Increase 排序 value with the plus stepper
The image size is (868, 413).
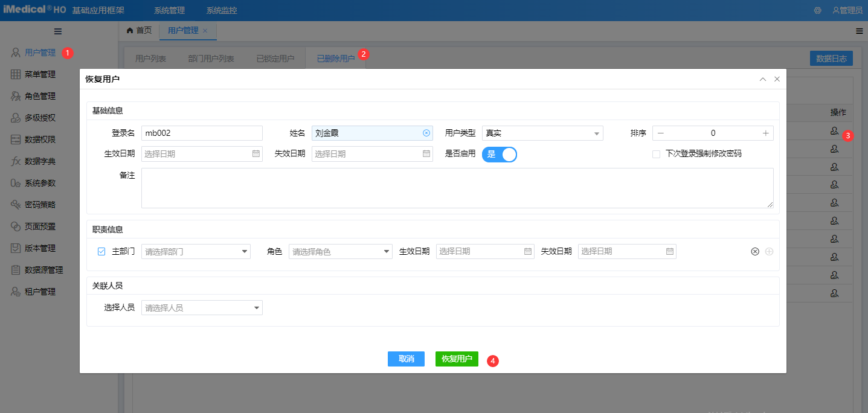[765, 133]
